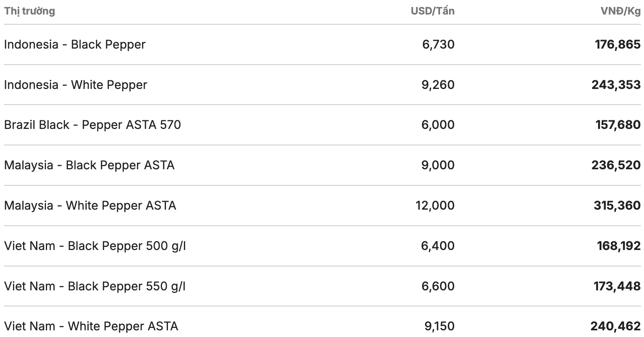644x337 pixels.
Task: Click the 157,680 VNĐ price value
Action: pos(618,125)
